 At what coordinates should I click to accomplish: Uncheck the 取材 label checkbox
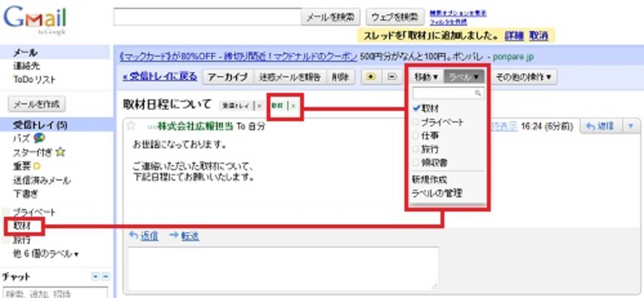tap(416, 108)
